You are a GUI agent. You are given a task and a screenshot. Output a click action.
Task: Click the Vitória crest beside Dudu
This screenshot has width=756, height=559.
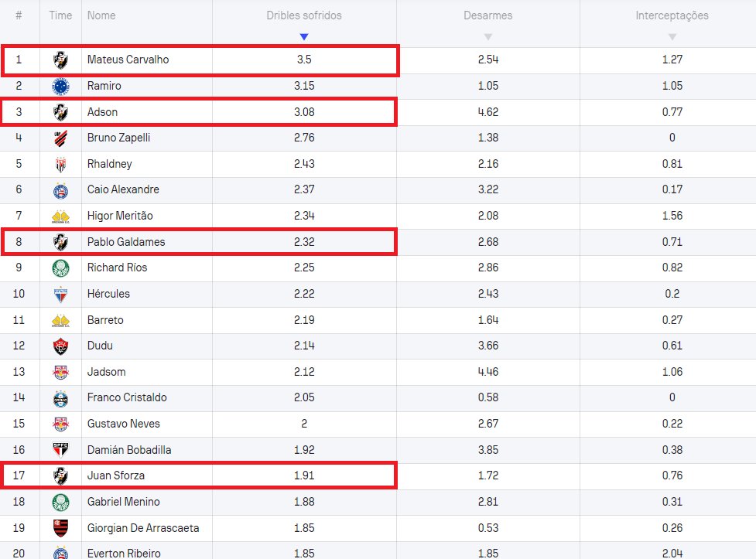click(60, 346)
